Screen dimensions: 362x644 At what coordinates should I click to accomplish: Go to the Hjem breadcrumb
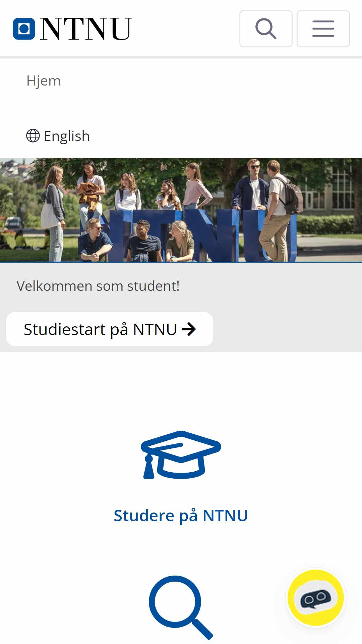(x=44, y=81)
